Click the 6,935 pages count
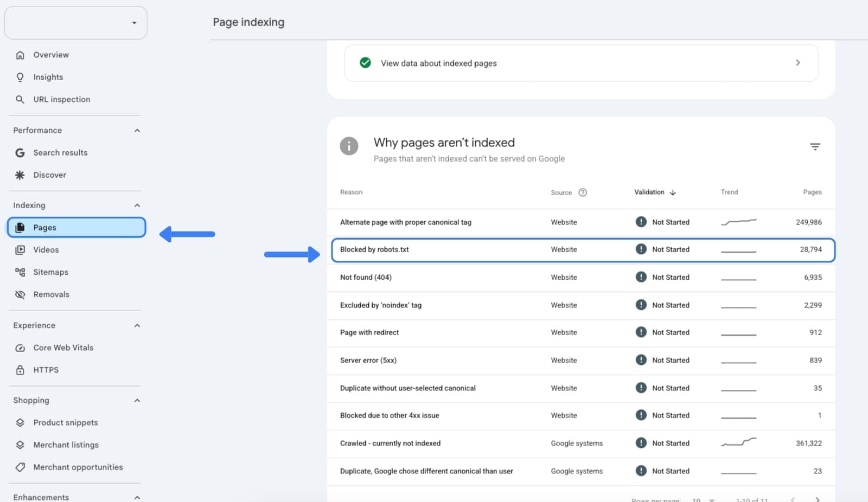The width and height of the screenshot is (868, 502). [813, 278]
